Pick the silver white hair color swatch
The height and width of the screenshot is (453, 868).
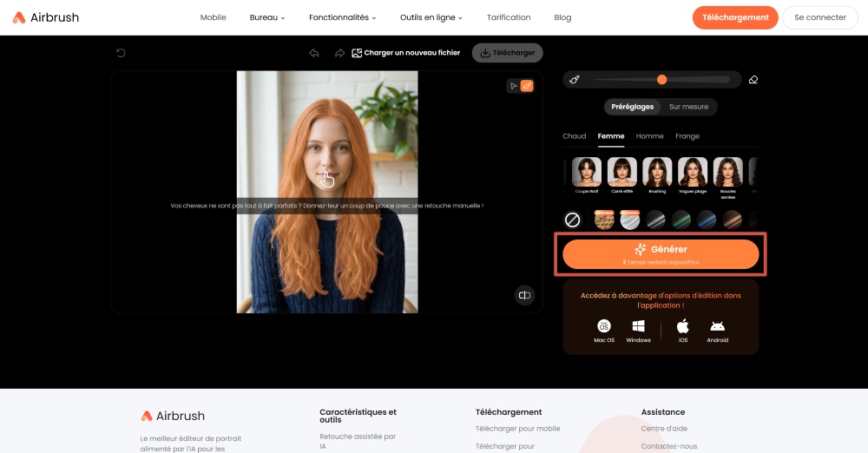tap(629, 220)
